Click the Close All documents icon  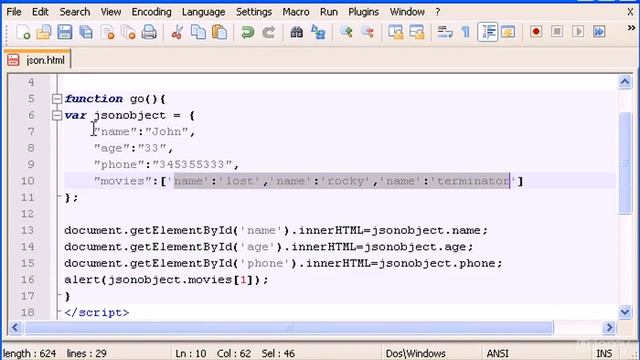pos(128,32)
